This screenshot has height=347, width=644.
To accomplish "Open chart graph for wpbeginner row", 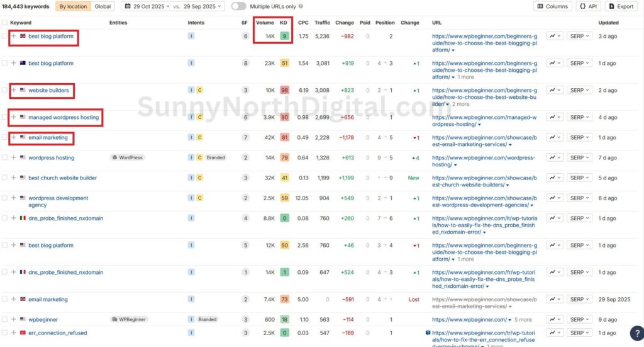I will (x=555, y=319).
